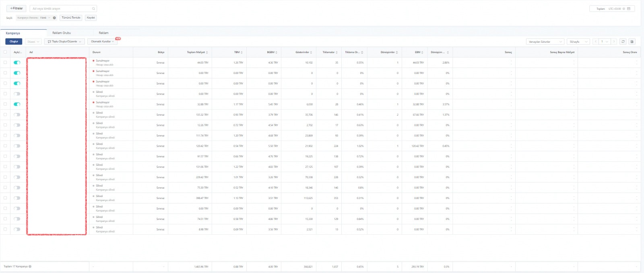Click the search magnifier icon
This screenshot has height=273, width=644.
pyautogui.click(x=93, y=8)
